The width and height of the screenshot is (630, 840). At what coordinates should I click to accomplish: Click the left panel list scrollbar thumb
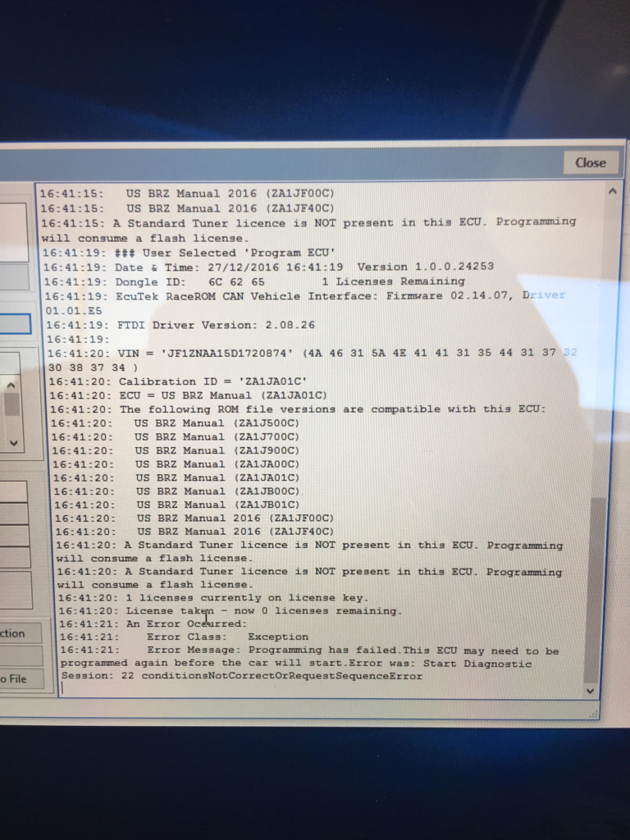pos(13,404)
